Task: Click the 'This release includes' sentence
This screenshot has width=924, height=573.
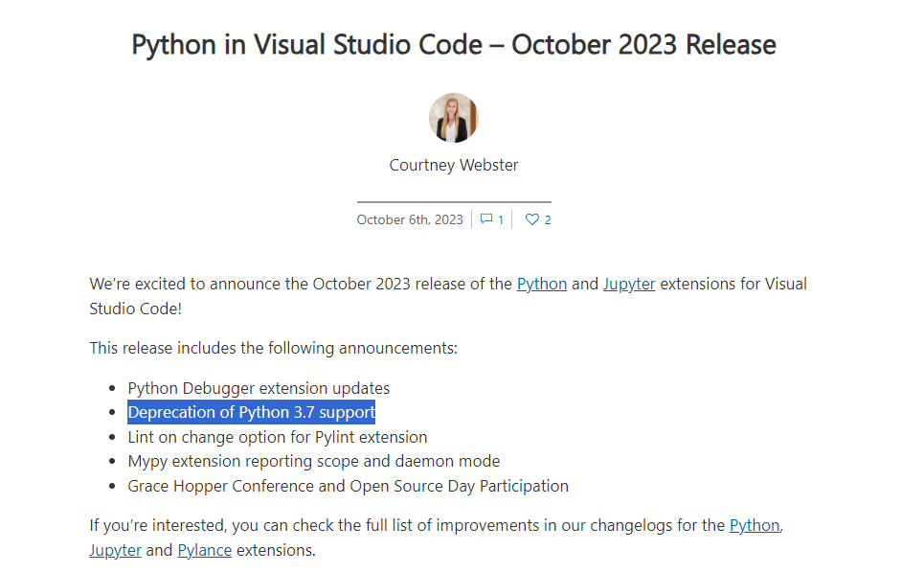Action: click(x=274, y=348)
